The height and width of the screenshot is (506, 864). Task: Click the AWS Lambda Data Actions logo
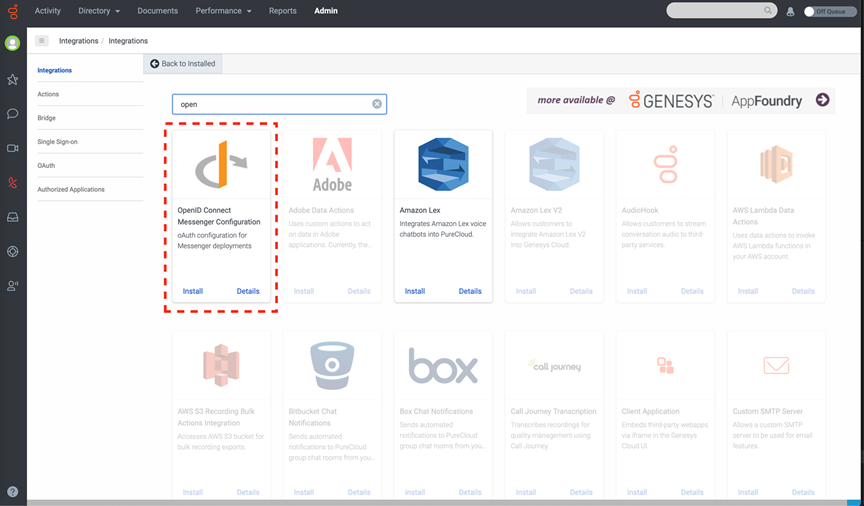pos(776,164)
